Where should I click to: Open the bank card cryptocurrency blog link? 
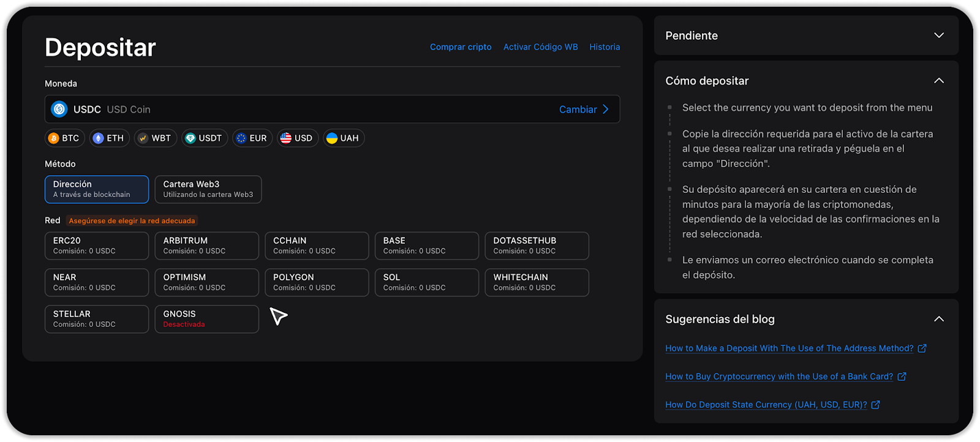[x=779, y=376]
